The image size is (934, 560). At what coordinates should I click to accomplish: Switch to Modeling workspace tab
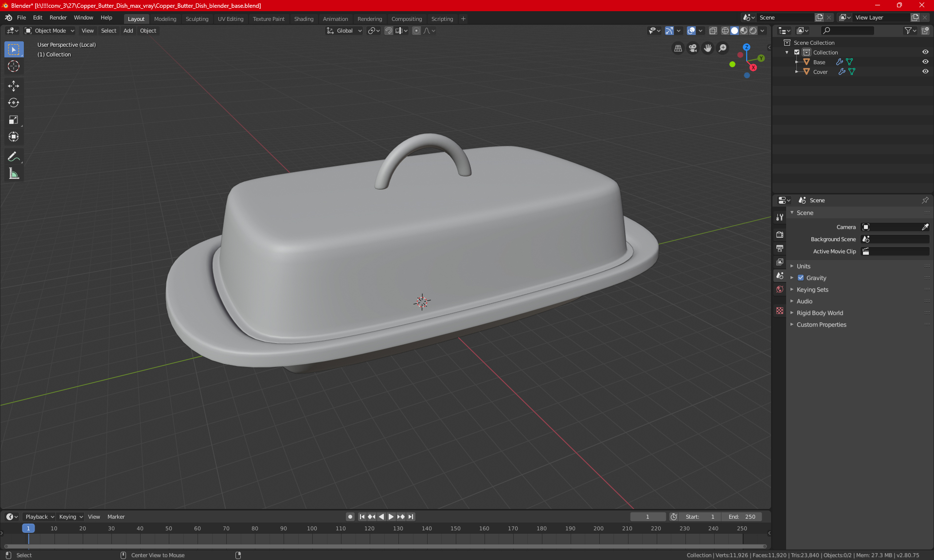click(165, 19)
